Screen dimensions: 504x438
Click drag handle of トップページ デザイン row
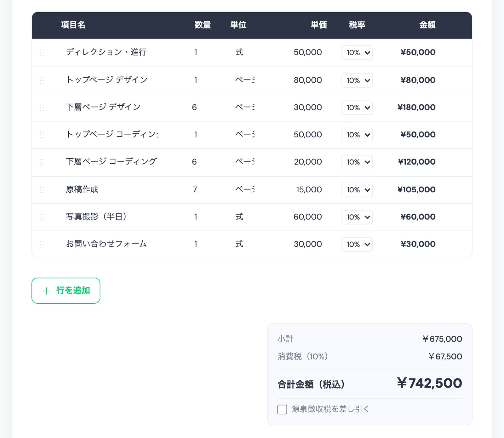pos(42,80)
